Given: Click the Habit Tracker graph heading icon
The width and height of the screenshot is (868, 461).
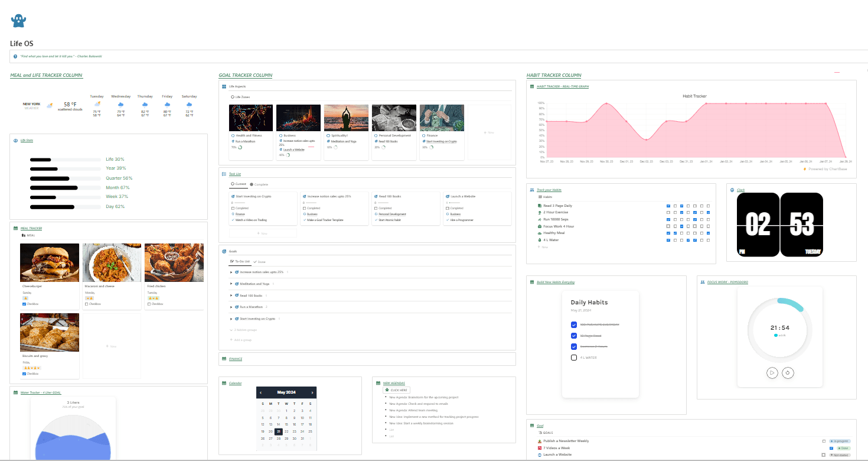Looking at the screenshot, I should pos(532,86).
